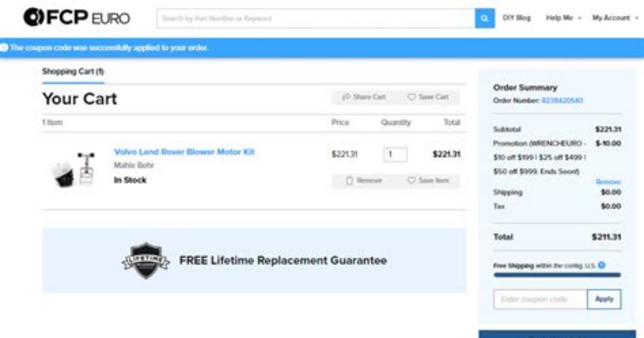
Task: Click the promotion discount $-10.00 value
Action: coord(608,143)
